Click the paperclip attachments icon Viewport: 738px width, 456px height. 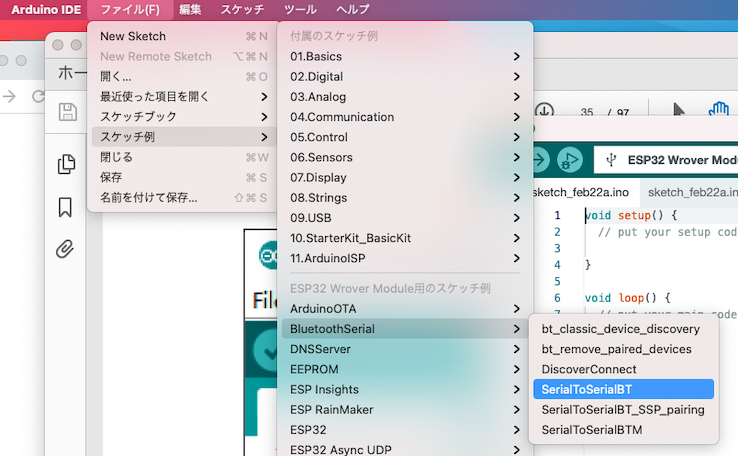(65, 249)
